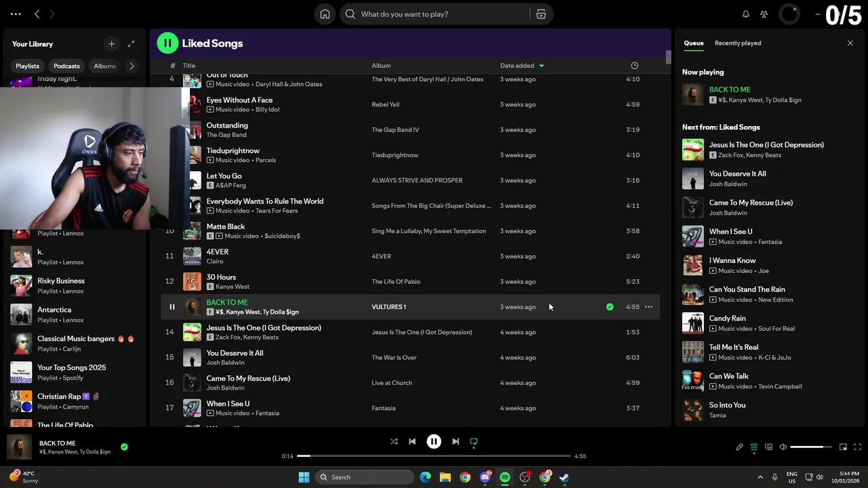Expand the system tray hidden icons
Image resolution: width=868 pixels, height=488 pixels.
click(760, 477)
